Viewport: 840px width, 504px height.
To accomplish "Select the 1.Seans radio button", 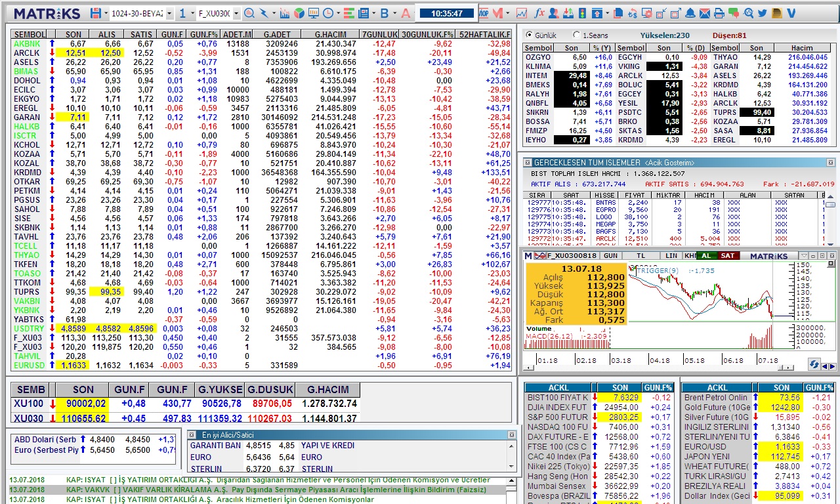I will point(576,35).
